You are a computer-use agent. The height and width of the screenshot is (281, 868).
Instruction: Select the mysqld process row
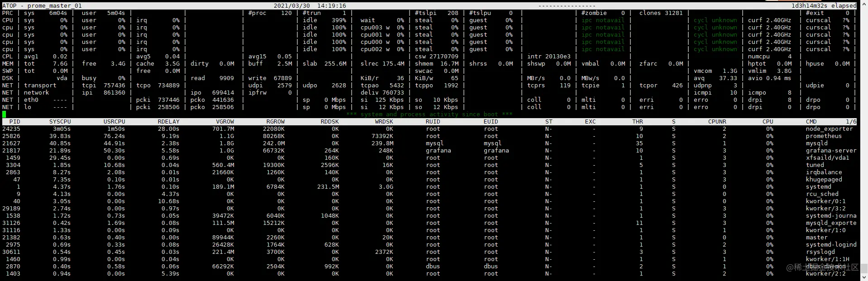430,143
